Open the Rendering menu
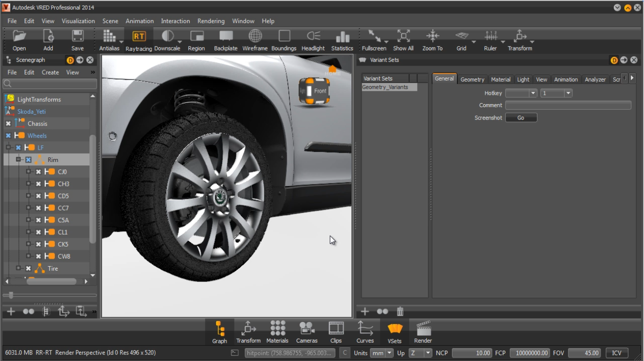 (x=211, y=21)
